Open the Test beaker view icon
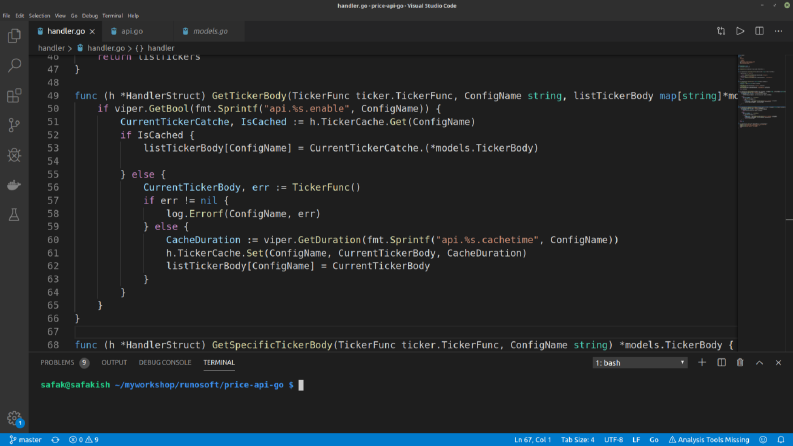Image resolution: width=793 pixels, height=446 pixels. [14, 215]
